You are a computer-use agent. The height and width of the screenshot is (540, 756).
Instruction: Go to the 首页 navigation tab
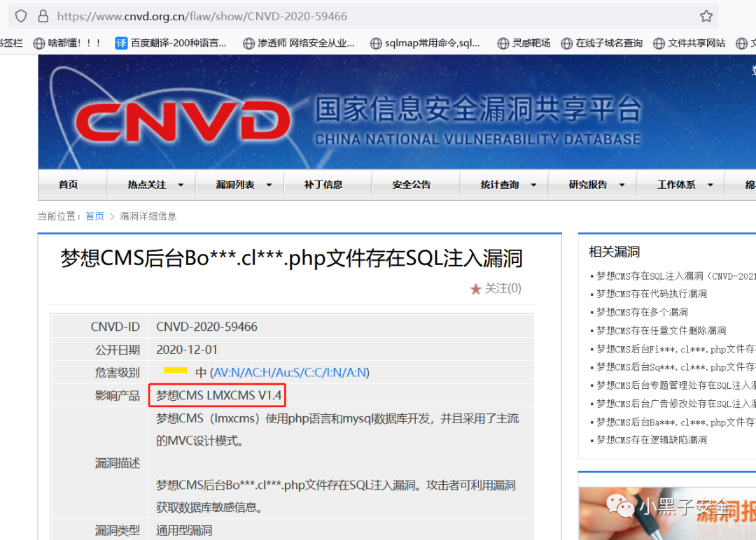[68, 185]
